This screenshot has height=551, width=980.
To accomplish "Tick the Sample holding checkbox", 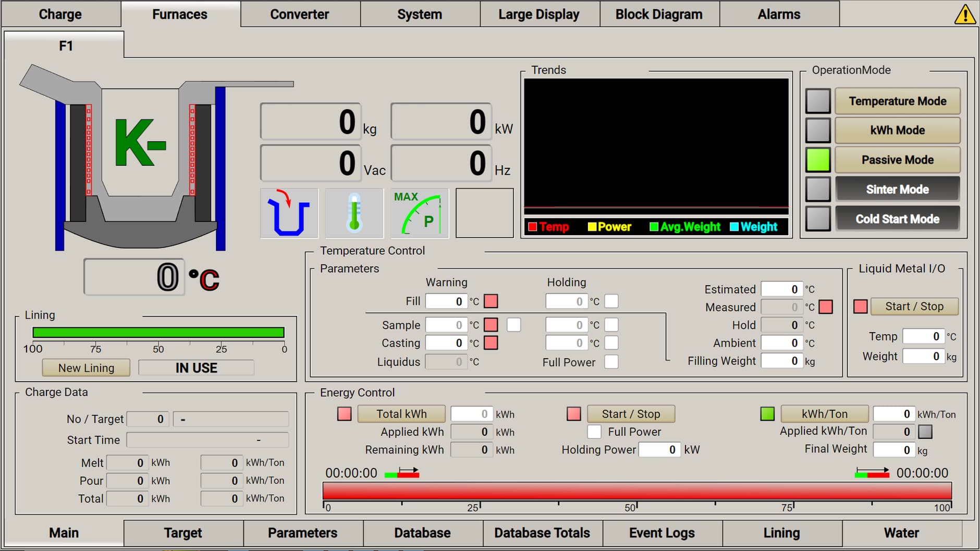I will pyautogui.click(x=611, y=325).
